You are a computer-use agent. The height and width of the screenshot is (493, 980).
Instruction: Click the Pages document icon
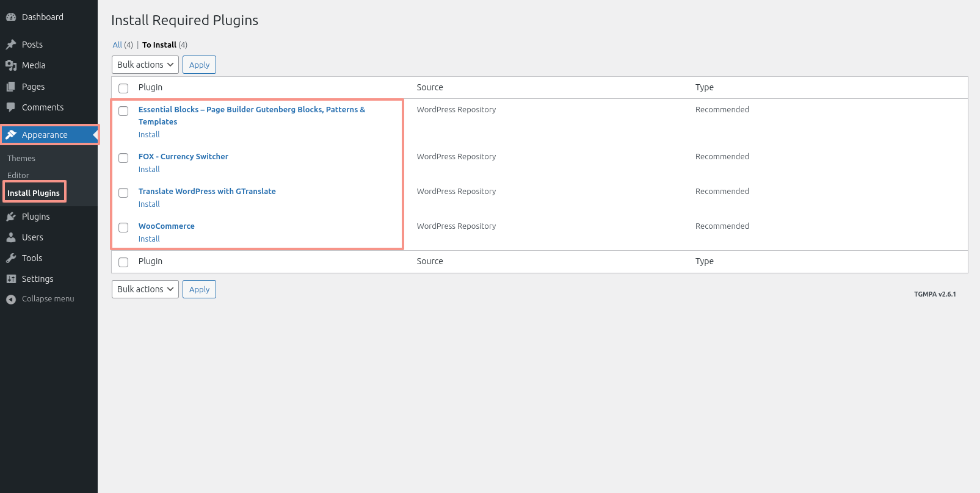11,87
